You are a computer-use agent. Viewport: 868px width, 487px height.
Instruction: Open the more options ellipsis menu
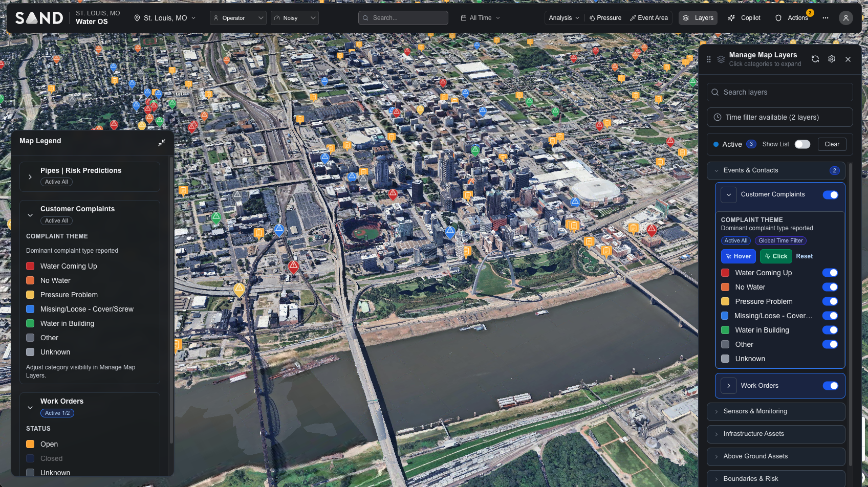click(826, 18)
